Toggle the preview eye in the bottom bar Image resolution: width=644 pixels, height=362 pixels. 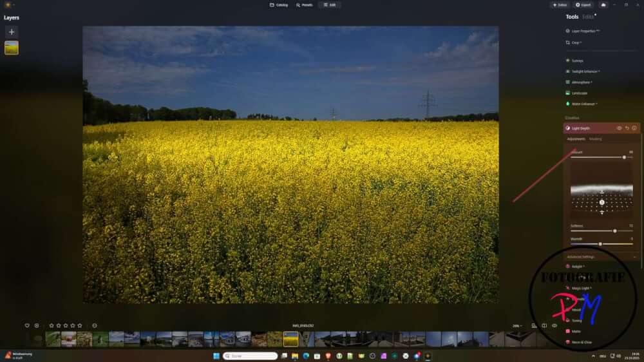pos(554,325)
